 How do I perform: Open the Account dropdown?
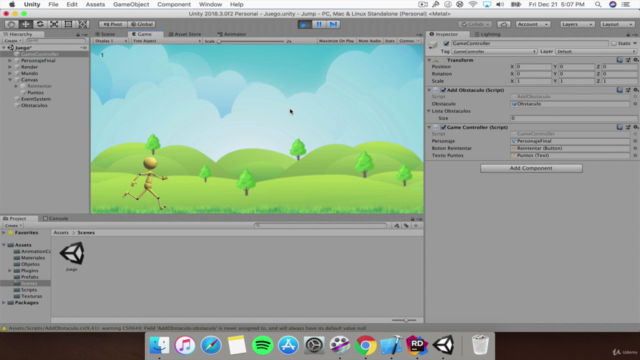point(533,24)
